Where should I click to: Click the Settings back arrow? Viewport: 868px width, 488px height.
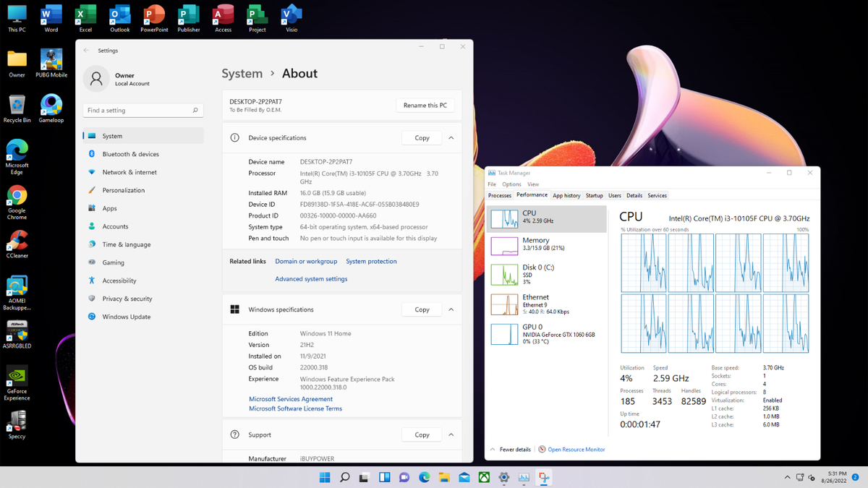87,51
